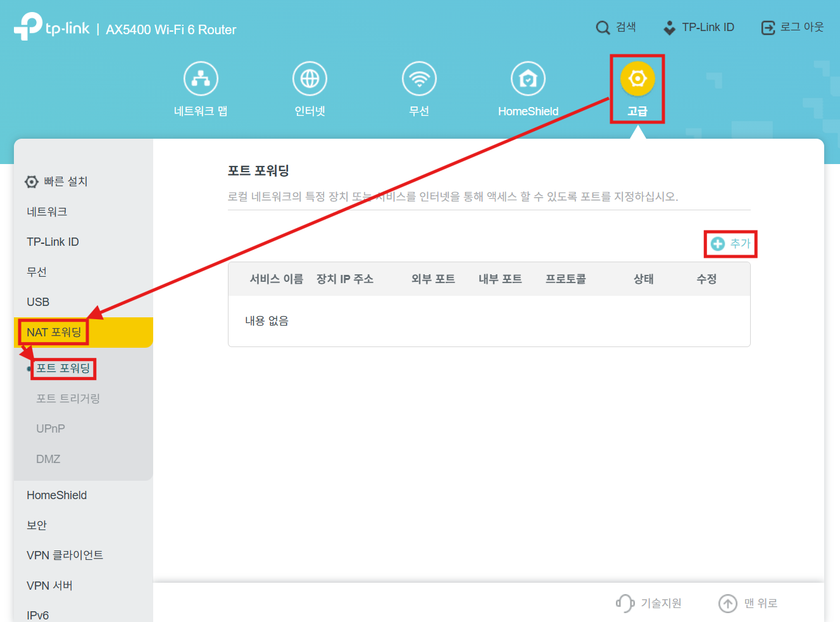Select the HomeShield icon in top navigation
840x622 pixels.
click(x=528, y=79)
